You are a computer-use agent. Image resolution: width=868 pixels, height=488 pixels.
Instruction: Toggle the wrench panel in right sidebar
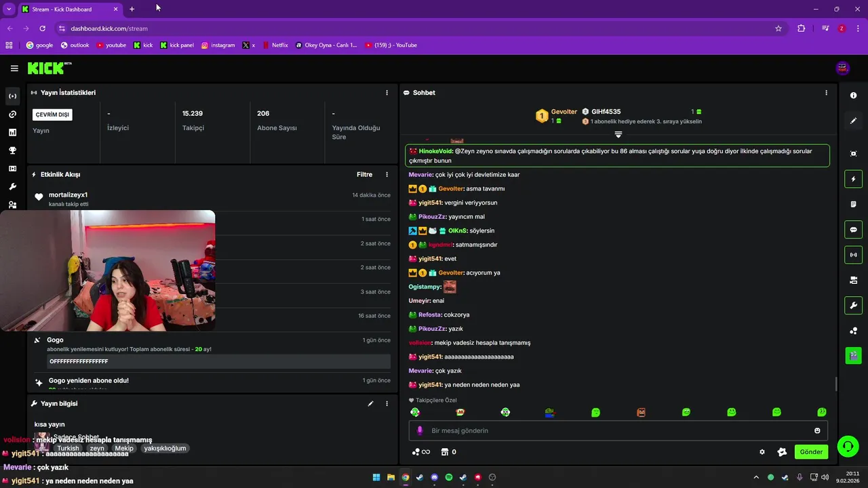tap(854, 306)
